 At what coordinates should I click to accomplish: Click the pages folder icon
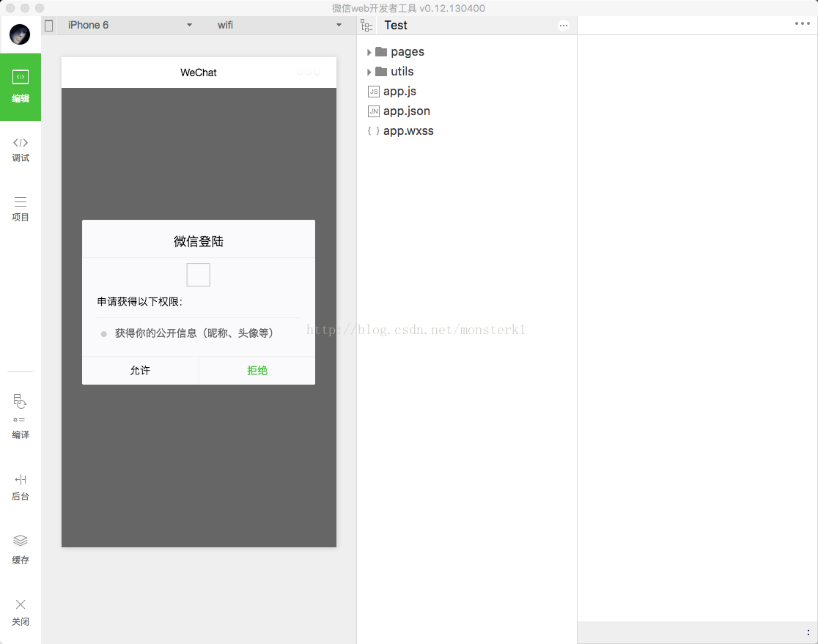381,51
